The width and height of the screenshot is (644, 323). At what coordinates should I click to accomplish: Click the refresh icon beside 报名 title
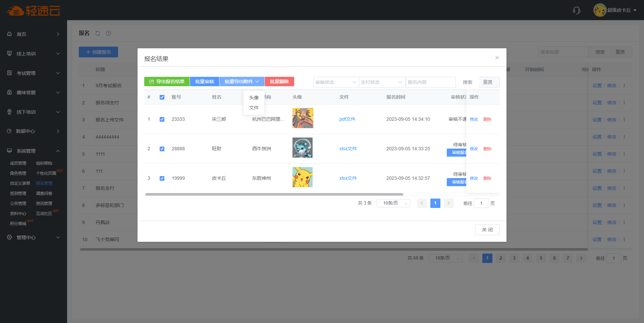pyautogui.click(x=98, y=33)
